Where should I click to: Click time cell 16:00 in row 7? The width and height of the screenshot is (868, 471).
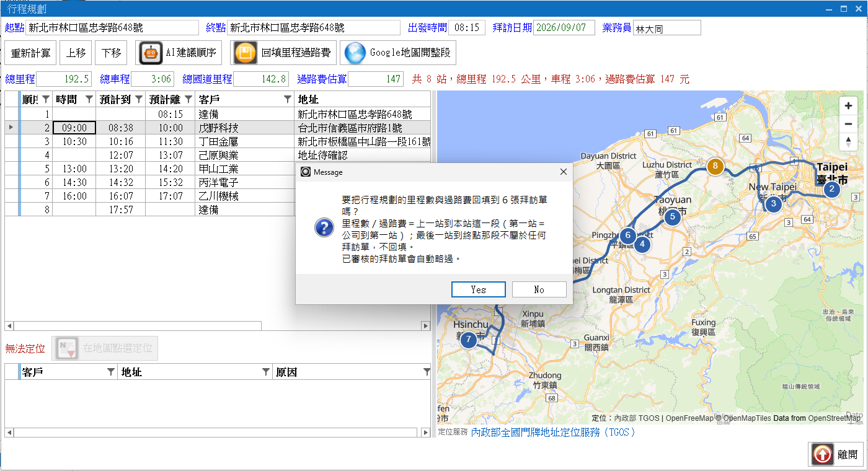74,196
